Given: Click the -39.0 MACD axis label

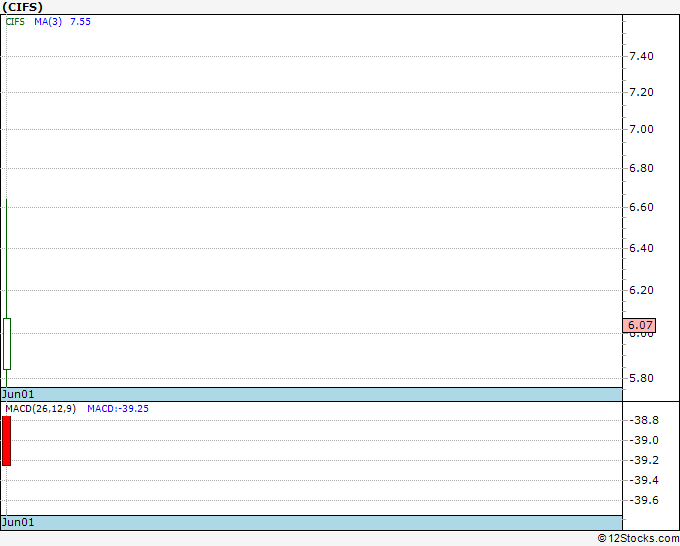Looking at the screenshot, I should 644,440.
